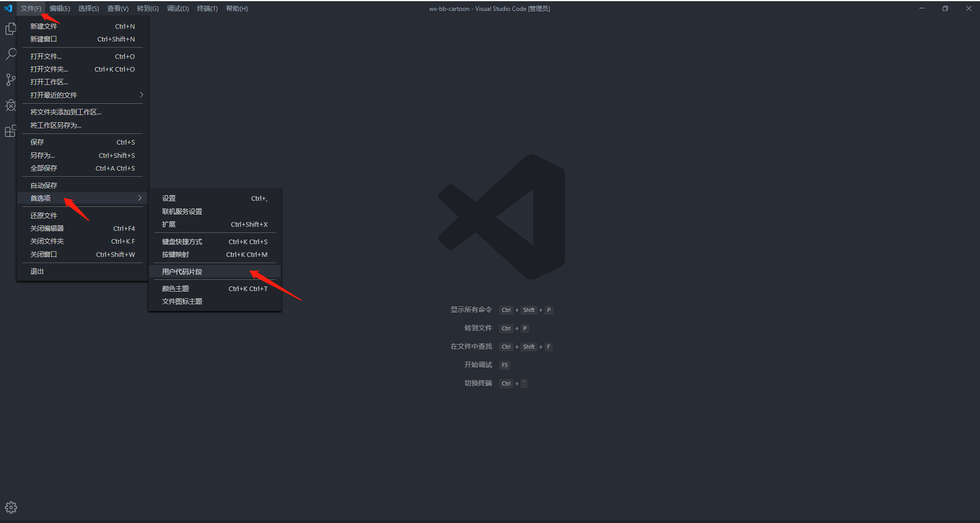Open the 编辑(E) menu

tap(59, 8)
